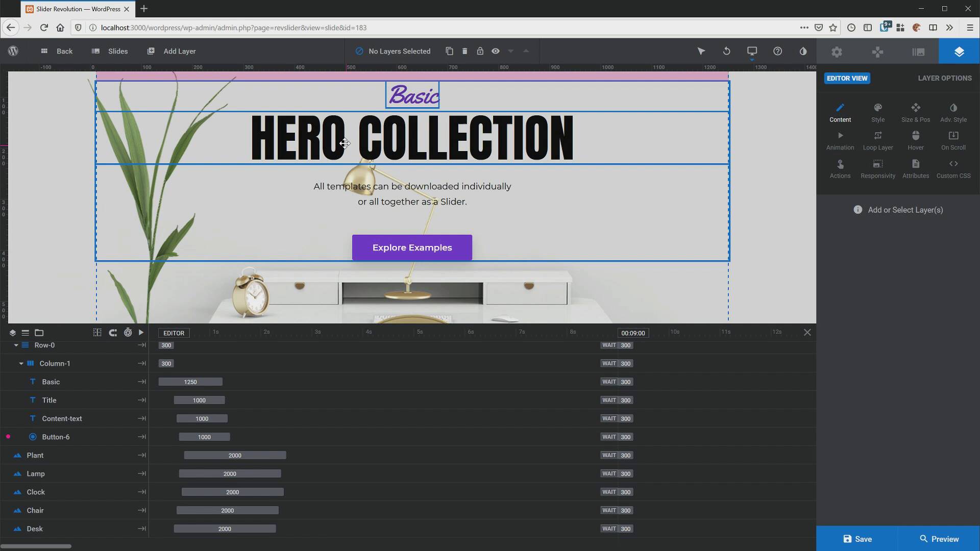
Task: Open the Animation options tab
Action: pyautogui.click(x=840, y=140)
